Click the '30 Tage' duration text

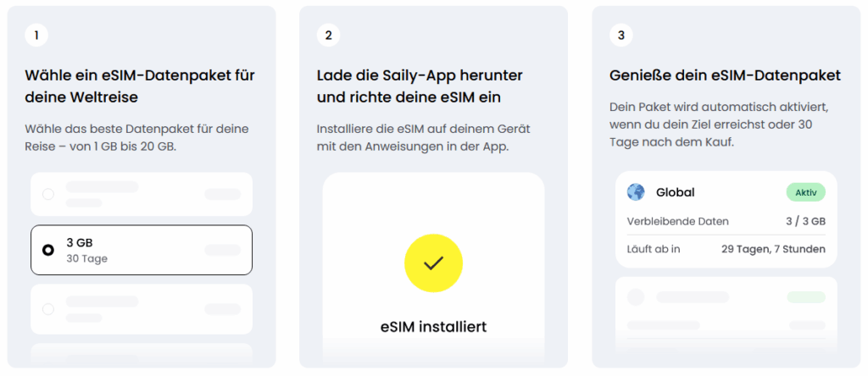[86, 258]
